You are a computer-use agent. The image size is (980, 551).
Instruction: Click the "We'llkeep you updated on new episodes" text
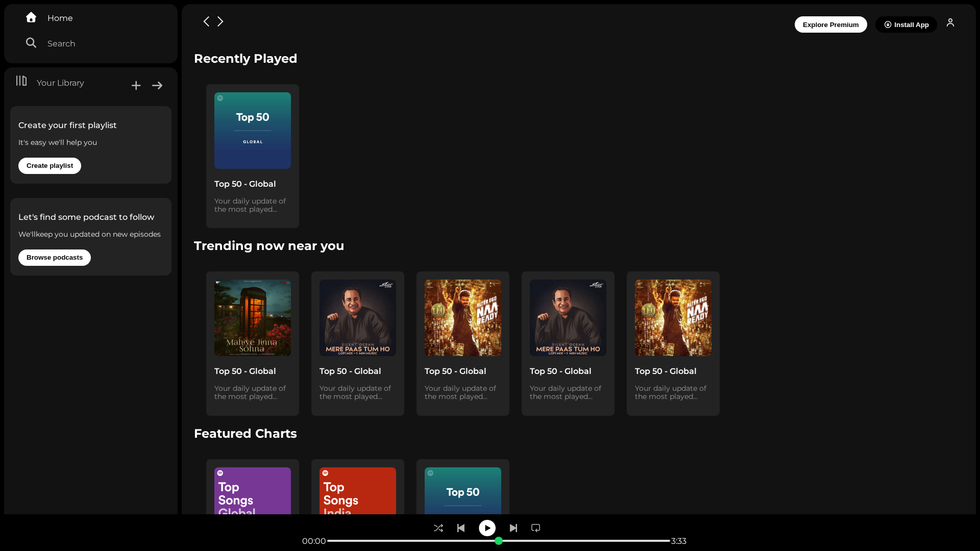89,234
